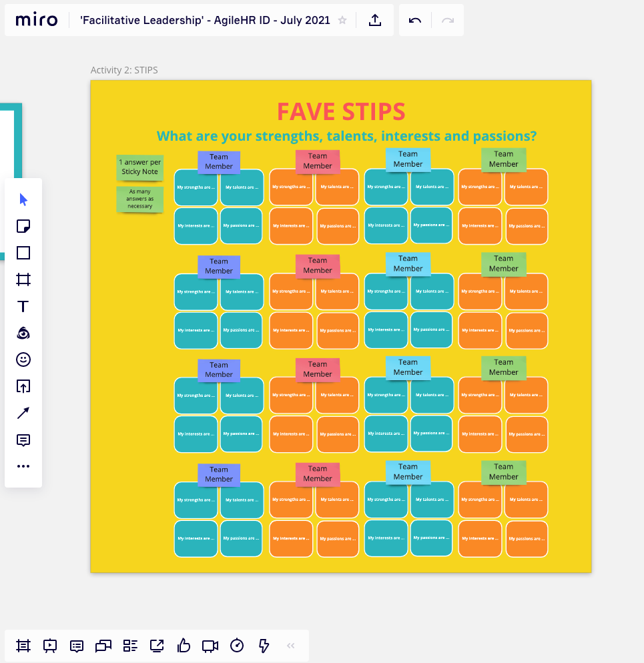This screenshot has width=644, height=663.
Task: Select the shape rectangle tool
Action: pyautogui.click(x=23, y=253)
